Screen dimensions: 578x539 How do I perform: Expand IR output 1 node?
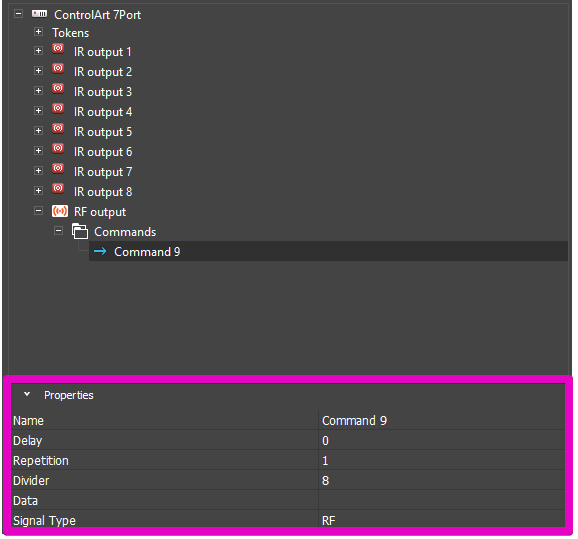coord(38,51)
